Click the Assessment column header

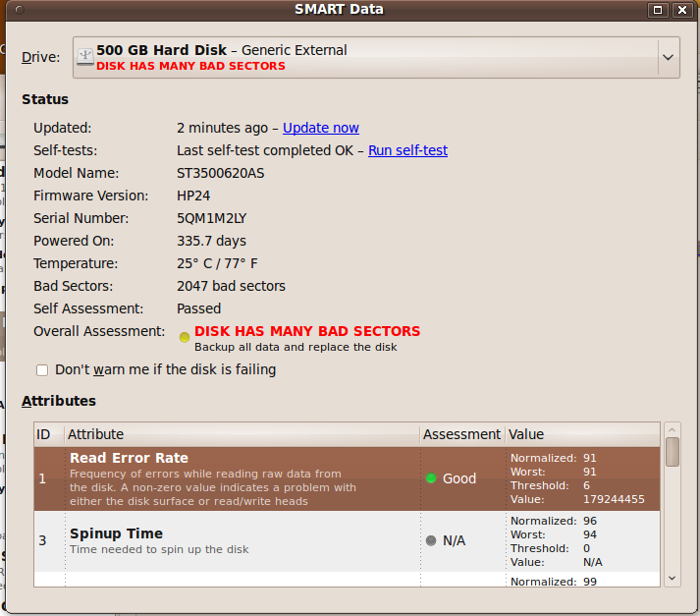[461, 434]
